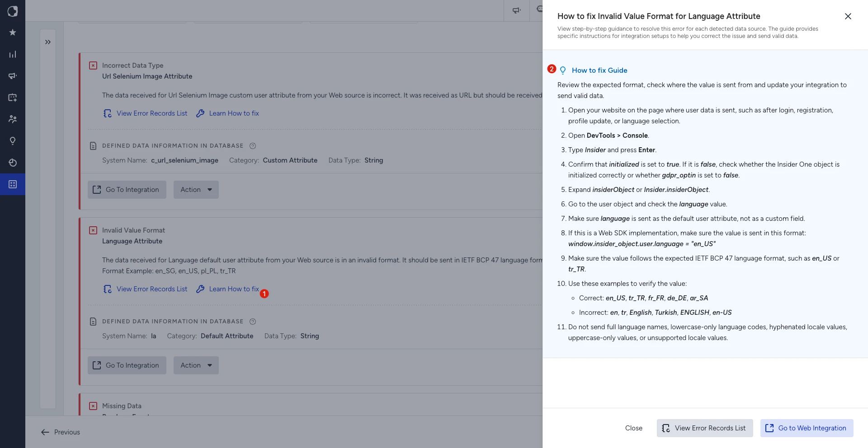Open the bar chart analytics sidebar icon

click(x=13, y=54)
